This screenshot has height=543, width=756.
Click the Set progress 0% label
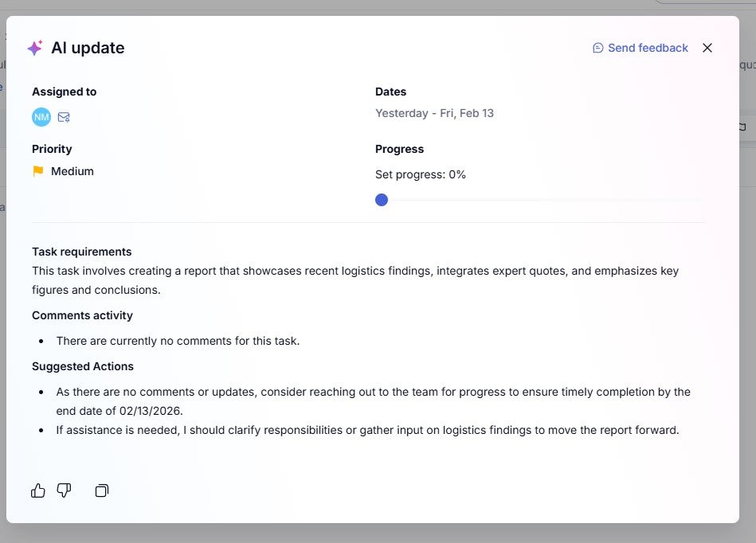tap(421, 174)
